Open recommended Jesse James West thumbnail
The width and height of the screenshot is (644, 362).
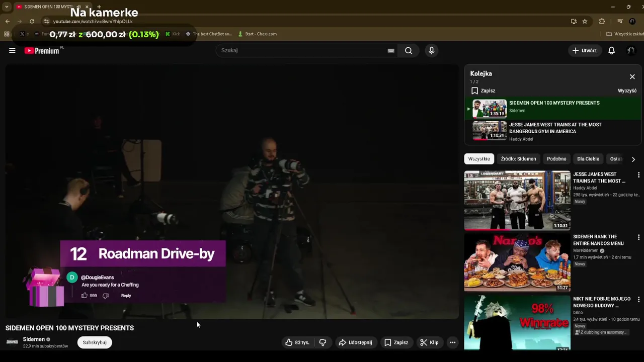517,200
